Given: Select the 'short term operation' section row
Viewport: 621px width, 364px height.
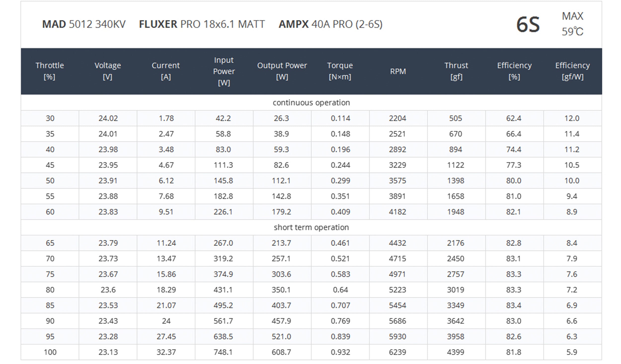Looking at the screenshot, I should (311, 227).
